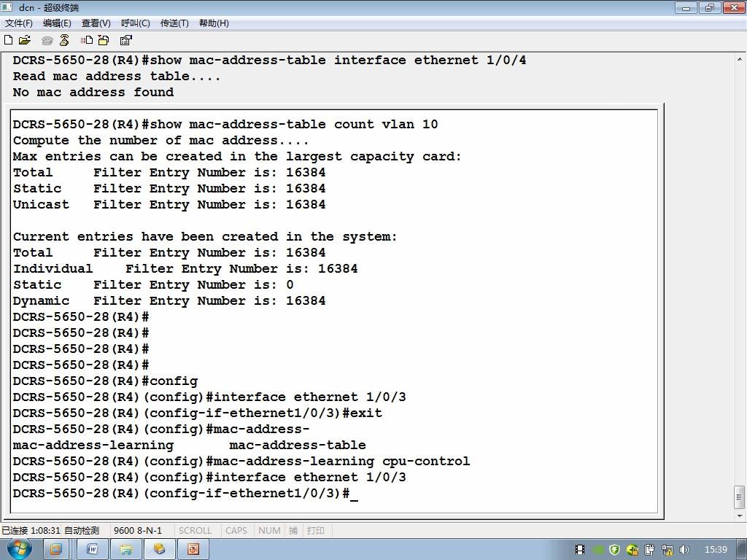Screen dimensions: 747x560
Task: Click the 'show mac-address-table interface ethernet 1/0/4' command
Action: [x=338, y=60]
